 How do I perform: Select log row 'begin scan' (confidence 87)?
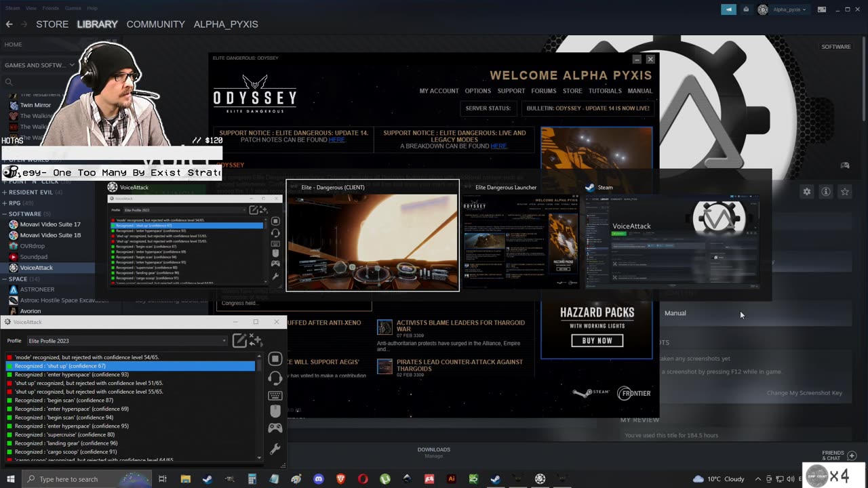[x=130, y=401]
